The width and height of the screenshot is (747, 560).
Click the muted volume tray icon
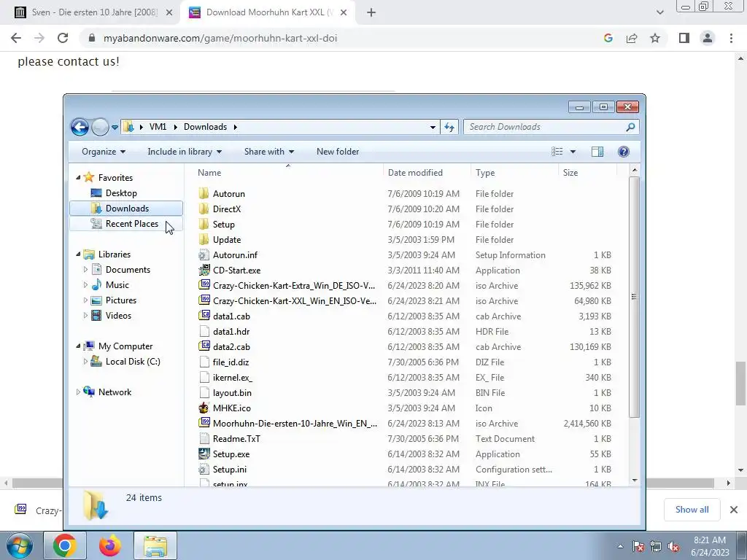coord(673,547)
